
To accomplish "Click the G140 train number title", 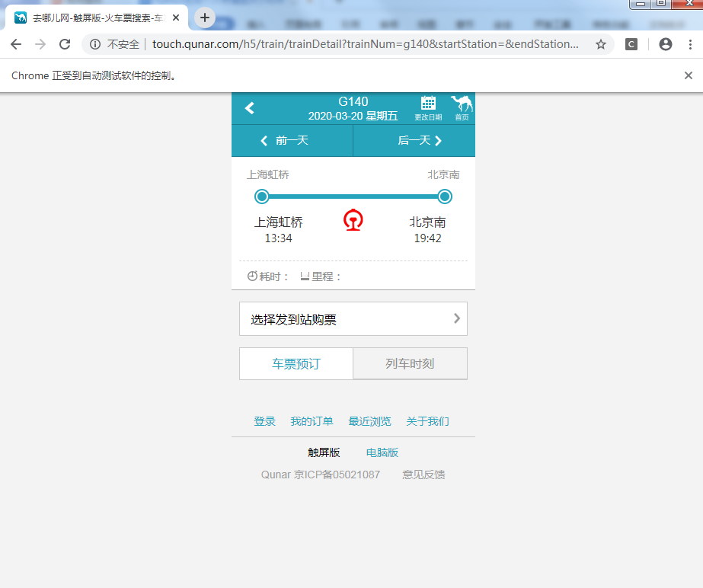I will pyautogui.click(x=353, y=101).
